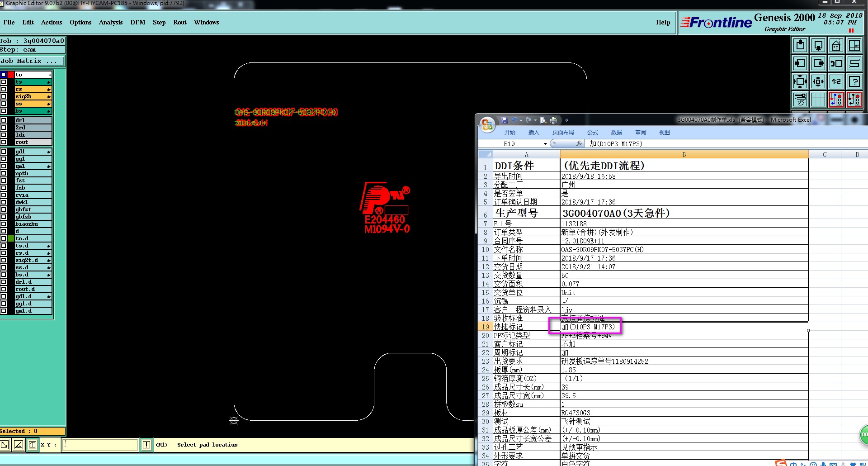
Task: Click the colored net traffic light icon
Action: click(x=836, y=100)
